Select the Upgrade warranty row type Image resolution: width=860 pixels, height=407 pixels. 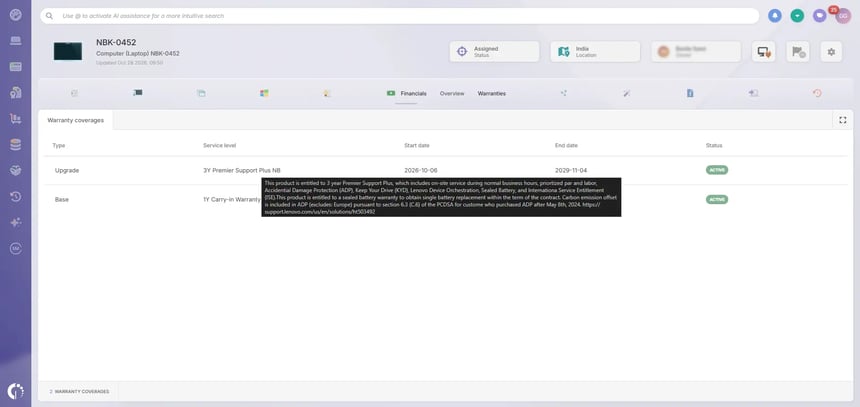67,171
